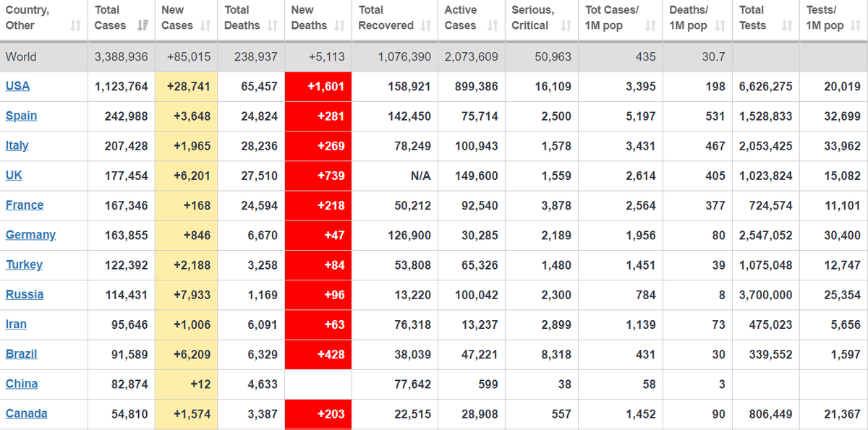Select World serious critical 50,963
The image size is (868, 430).
553,56
